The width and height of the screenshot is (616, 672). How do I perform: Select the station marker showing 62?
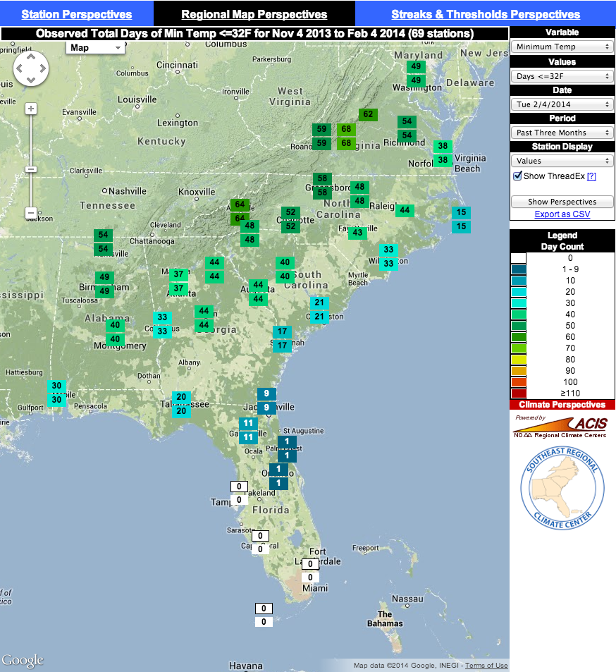pyautogui.click(x=368, y=114)
